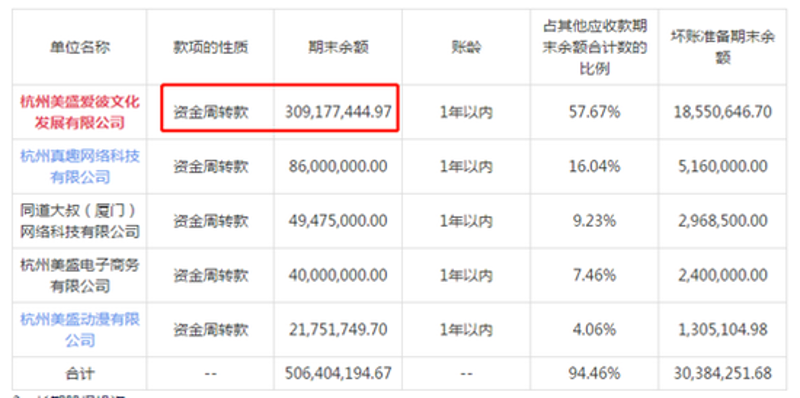Click 资金周转款 in the 杭州真趣网络科技 row
The image size is (800, 398).
click(210, 166)
